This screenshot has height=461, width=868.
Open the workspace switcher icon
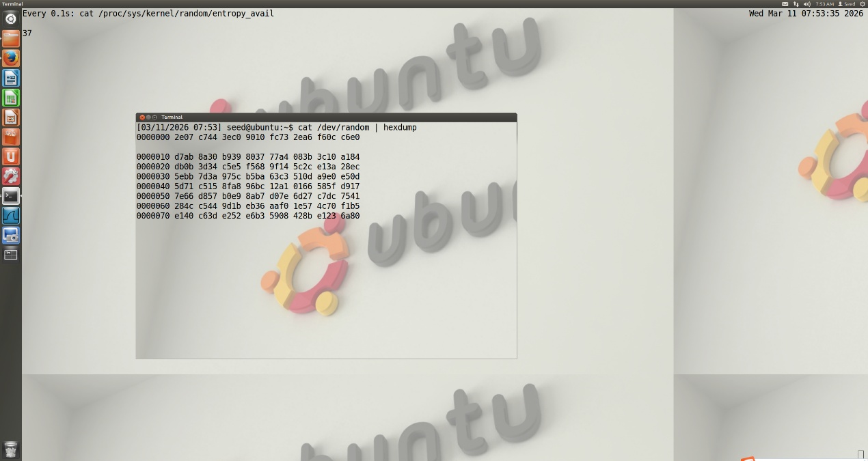click(x=10, y=255)
